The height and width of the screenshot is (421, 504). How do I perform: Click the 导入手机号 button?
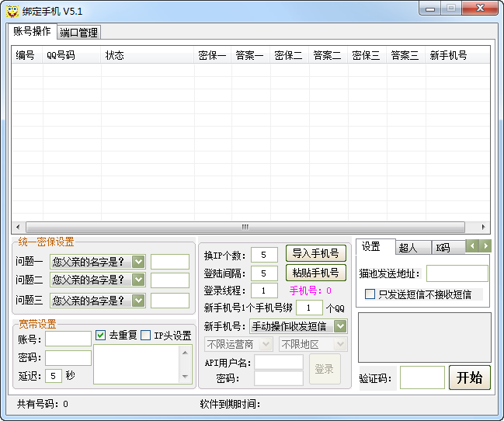click(x=315, y=253)
